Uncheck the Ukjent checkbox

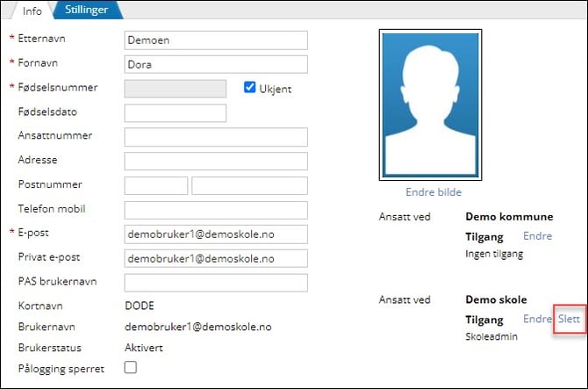tap(250, 88)
